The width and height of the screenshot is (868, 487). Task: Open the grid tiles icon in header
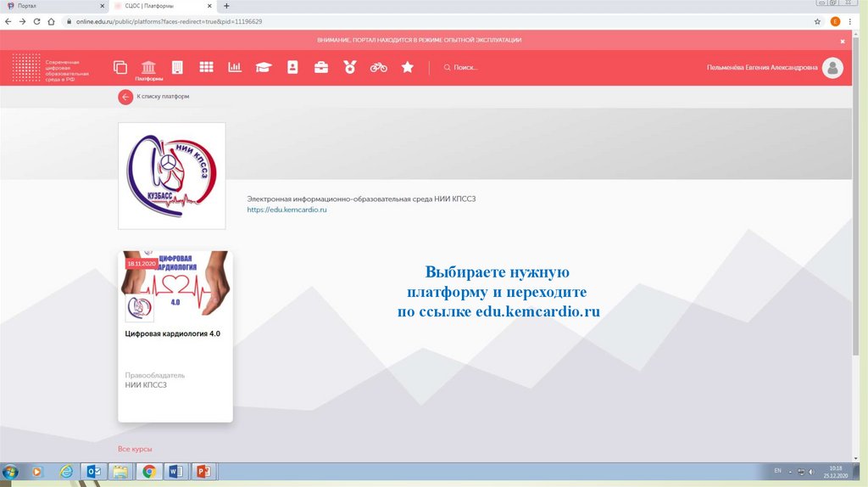coord(207,67)
